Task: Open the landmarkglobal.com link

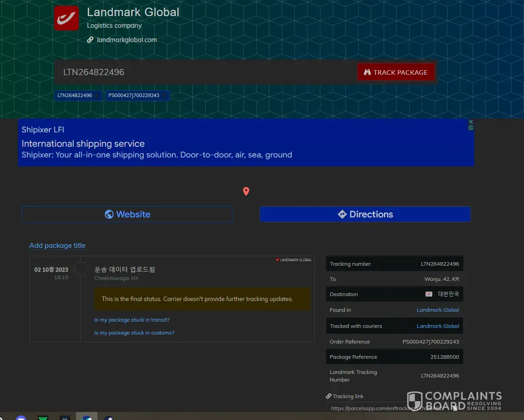Action: (x=127, y=40)
